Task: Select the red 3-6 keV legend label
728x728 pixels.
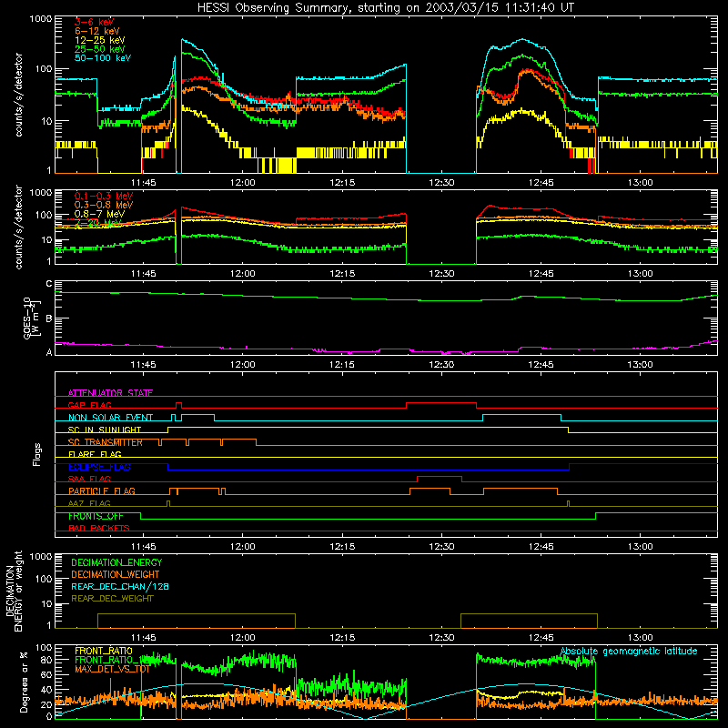Action: (x=94, y=22)
